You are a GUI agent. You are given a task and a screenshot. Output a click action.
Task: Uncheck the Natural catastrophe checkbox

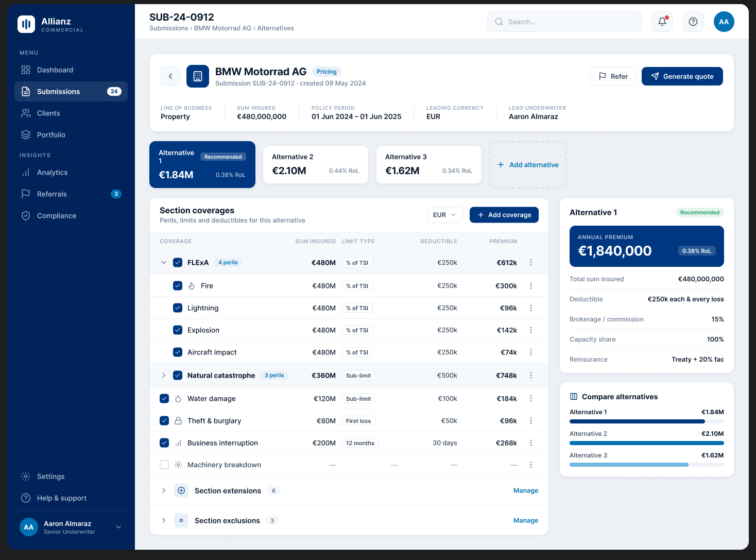click(x=178, y=376)
